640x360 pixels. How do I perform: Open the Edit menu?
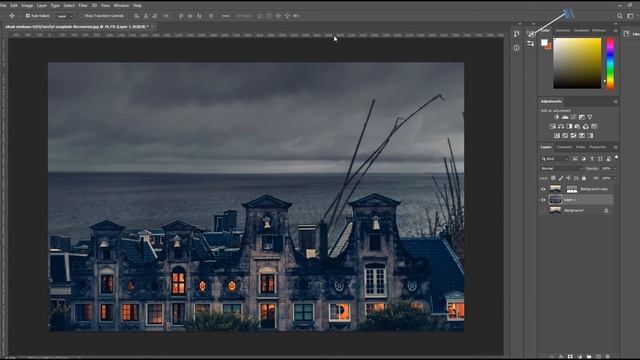[x=14, y=6]
